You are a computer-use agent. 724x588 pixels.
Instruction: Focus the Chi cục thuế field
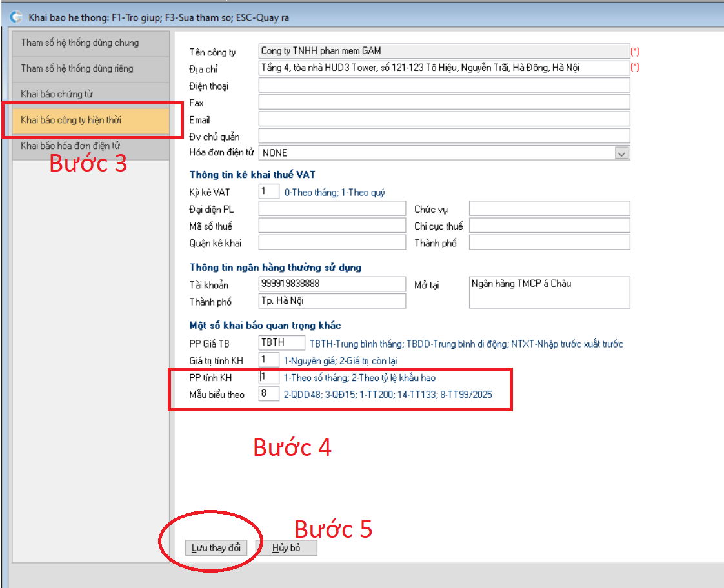tap(548, 226)
